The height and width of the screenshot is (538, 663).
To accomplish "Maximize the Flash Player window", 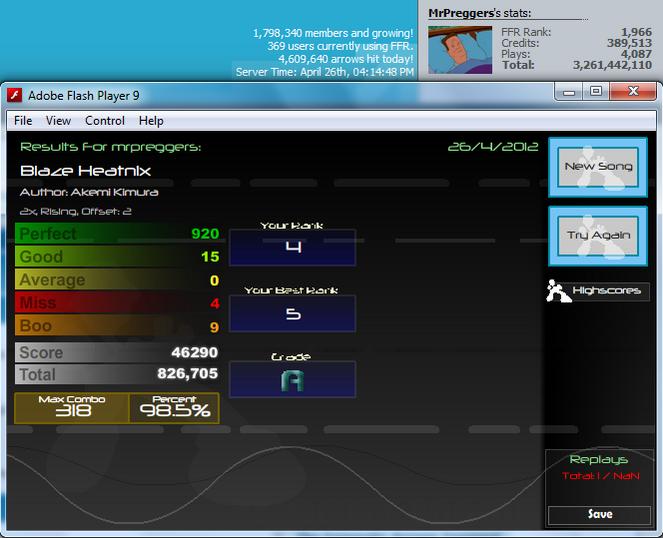I will tap(596, 92).
